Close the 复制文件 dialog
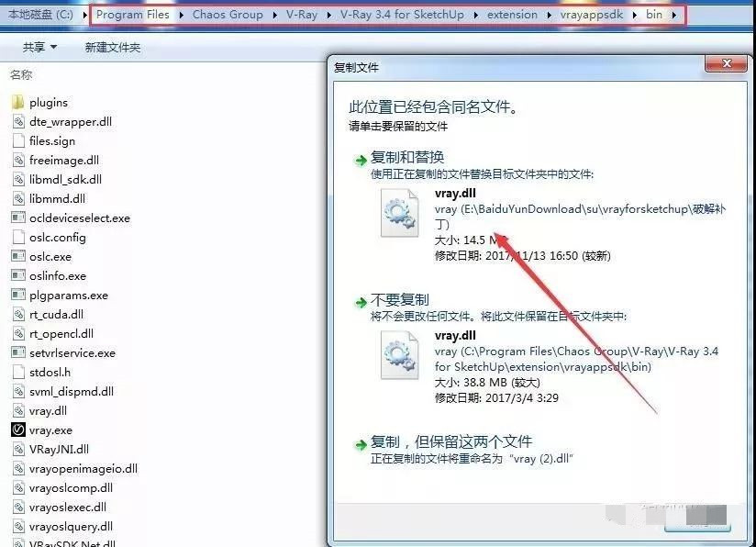 point(731,63)
